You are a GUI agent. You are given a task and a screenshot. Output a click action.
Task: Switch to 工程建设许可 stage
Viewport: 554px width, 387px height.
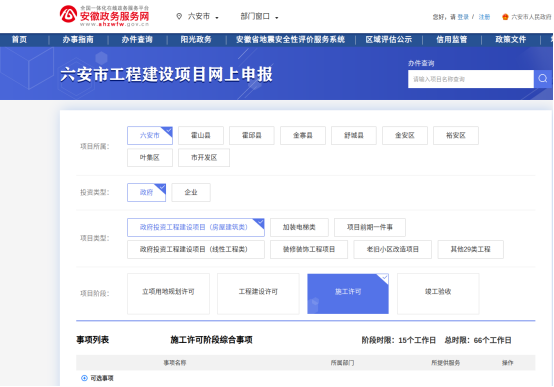[258, 294]
